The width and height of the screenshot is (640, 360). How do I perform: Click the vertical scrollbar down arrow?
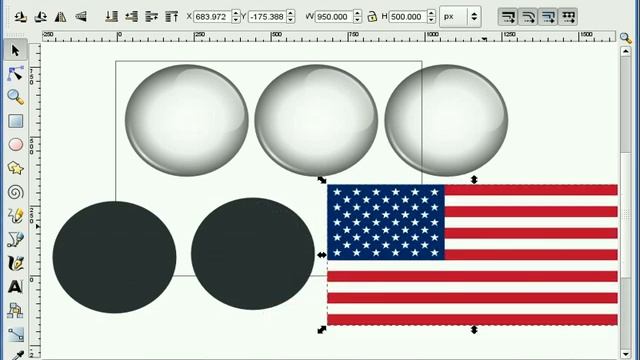coord(626,354)
